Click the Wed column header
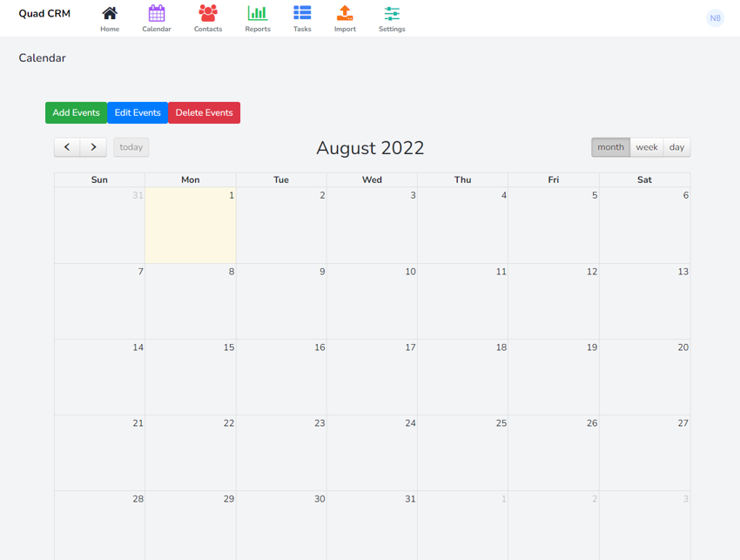Image resolution: width=740 pixels, height=560 pixels. [x=372, y=180]
